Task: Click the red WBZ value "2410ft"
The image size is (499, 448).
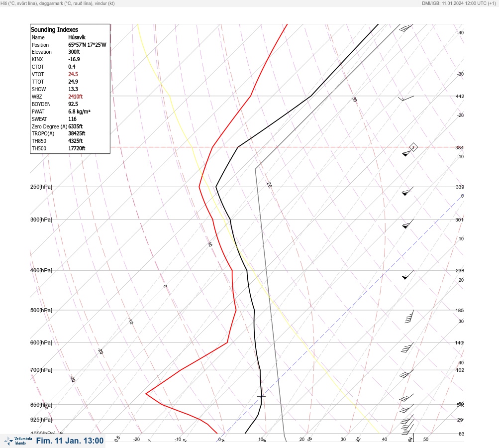Action: (x=76, y=97)
